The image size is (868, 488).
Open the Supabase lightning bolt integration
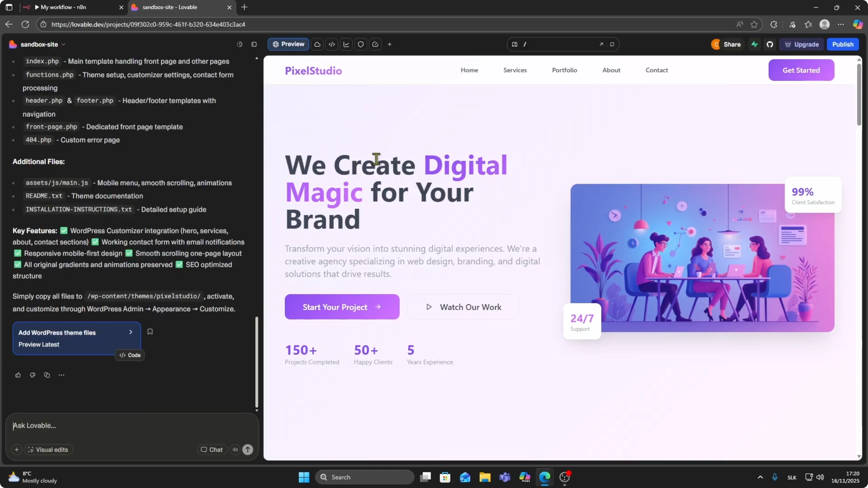coord(755,45)
